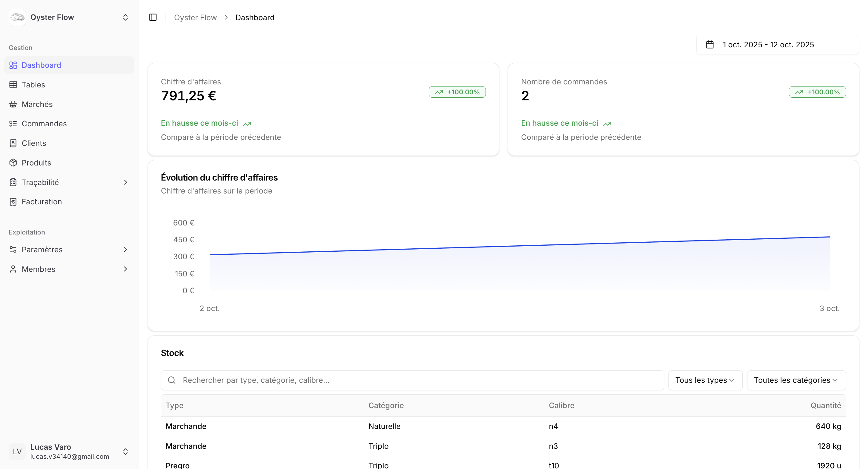Viewport: 868px width, 469px height.
Task: Toggle the sidebar panel icon
Action: click(153, 17)
